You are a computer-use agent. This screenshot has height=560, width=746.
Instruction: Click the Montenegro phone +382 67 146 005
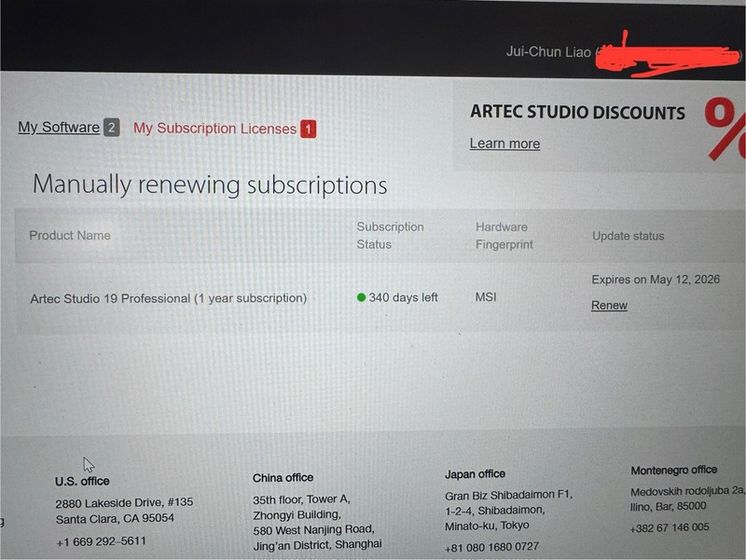(x=670, y=527)
